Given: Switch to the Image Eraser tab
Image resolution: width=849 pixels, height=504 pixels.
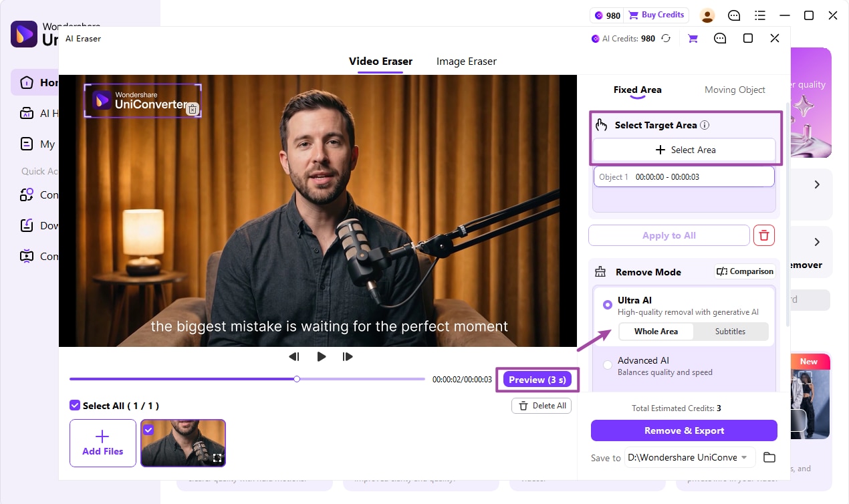Looking at the screenshot, I should click(467, 61).
